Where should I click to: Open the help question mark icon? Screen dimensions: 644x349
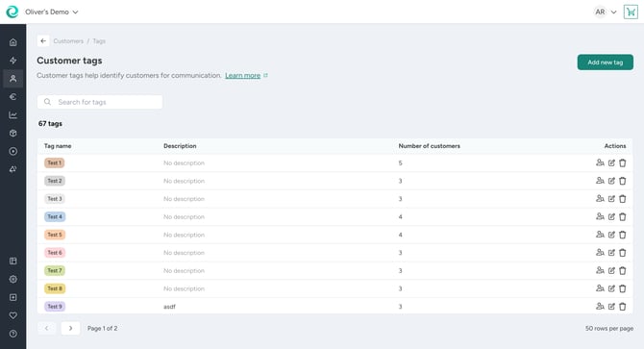click(13, 334)
